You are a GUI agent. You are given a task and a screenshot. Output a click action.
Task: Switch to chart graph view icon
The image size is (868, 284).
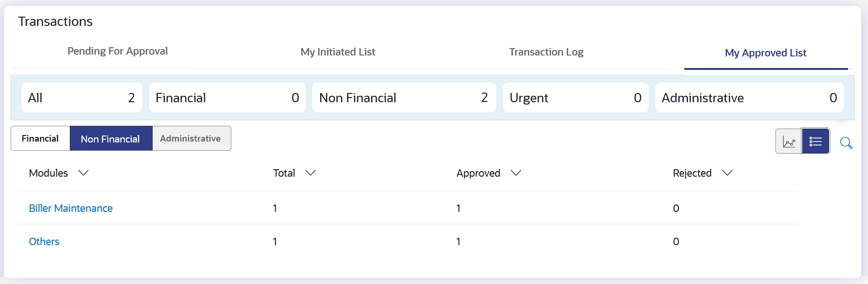coord(788,142)
